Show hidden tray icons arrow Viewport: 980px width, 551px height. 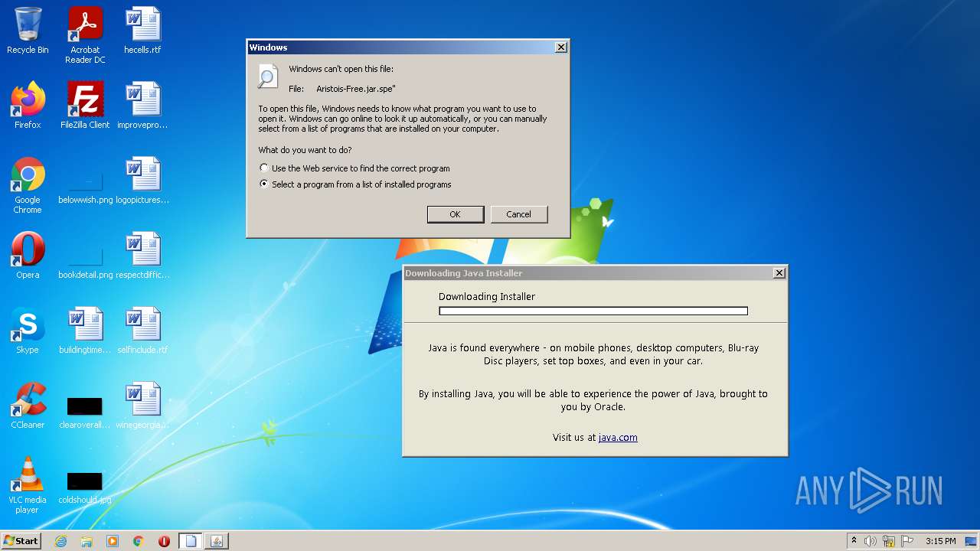point(854,541)
